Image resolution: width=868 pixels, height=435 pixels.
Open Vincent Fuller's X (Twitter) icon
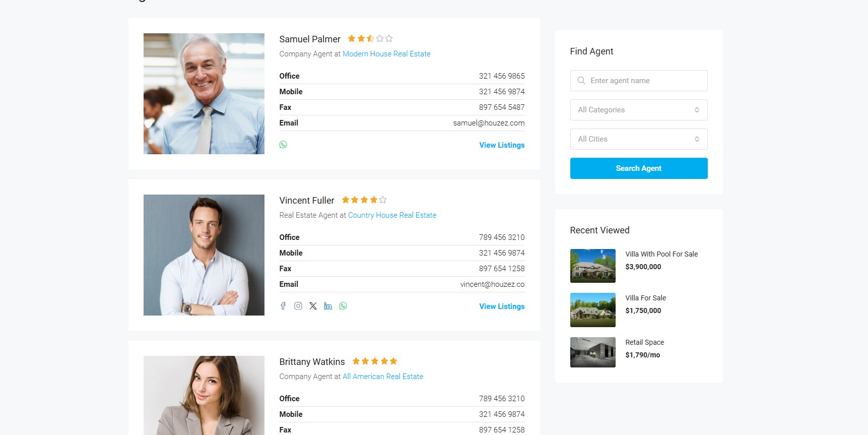tap(313, 306)
